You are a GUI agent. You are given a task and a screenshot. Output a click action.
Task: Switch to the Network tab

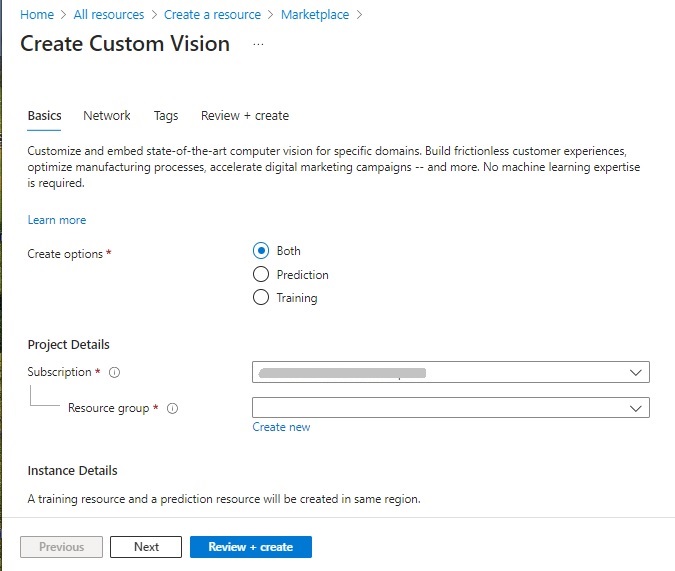coord(107,116)
